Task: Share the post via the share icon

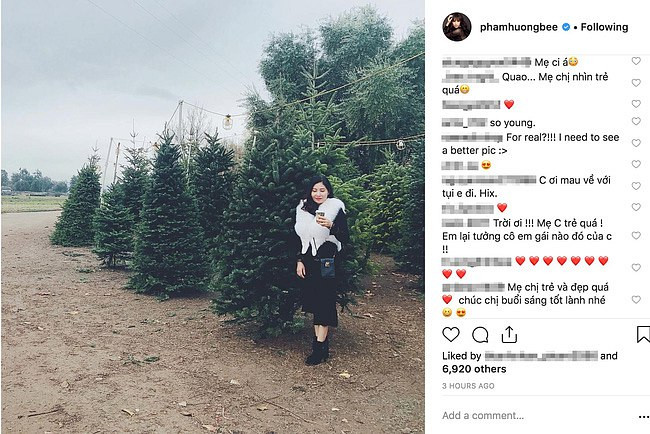Action: click(x=509, y=335)
